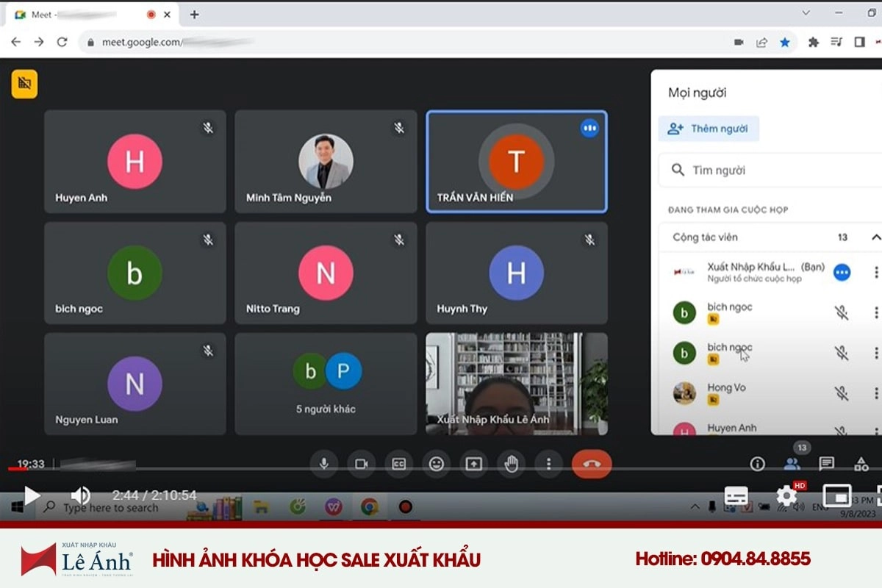
Task: Mute Hong Vo in participant list
Action: point(842,393)
